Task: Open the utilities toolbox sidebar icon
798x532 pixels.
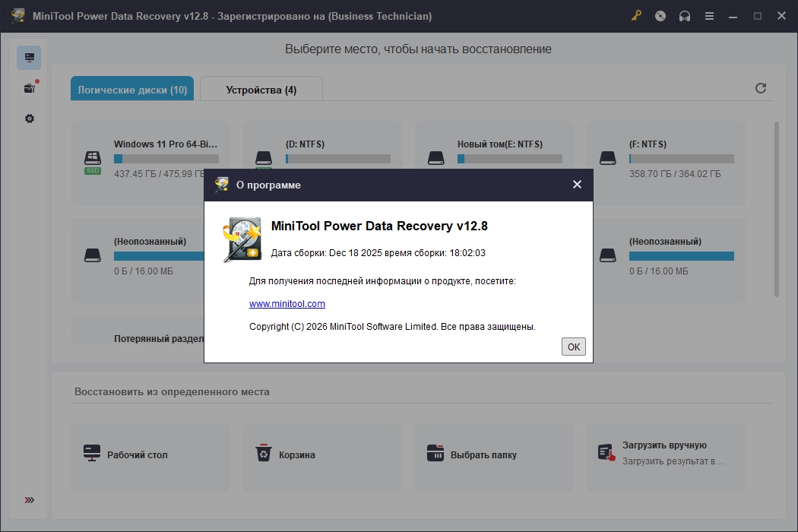Action: click(30, 88)
